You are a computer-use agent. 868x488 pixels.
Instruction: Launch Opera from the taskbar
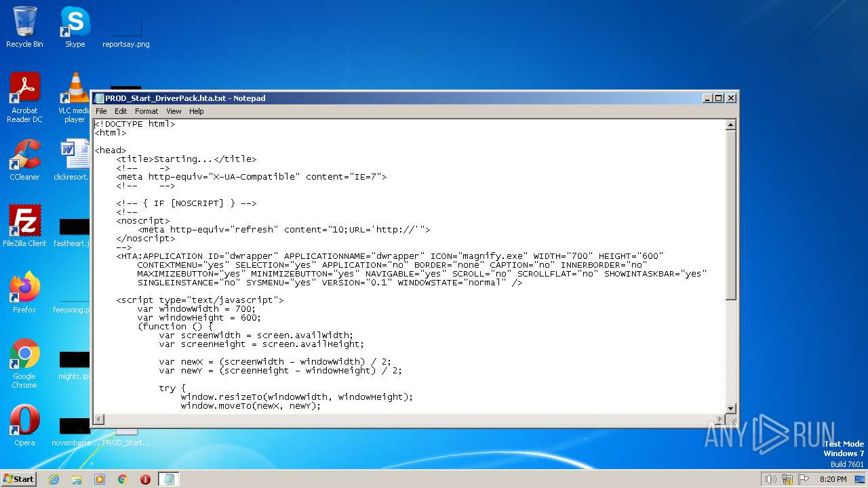(145, 479)
